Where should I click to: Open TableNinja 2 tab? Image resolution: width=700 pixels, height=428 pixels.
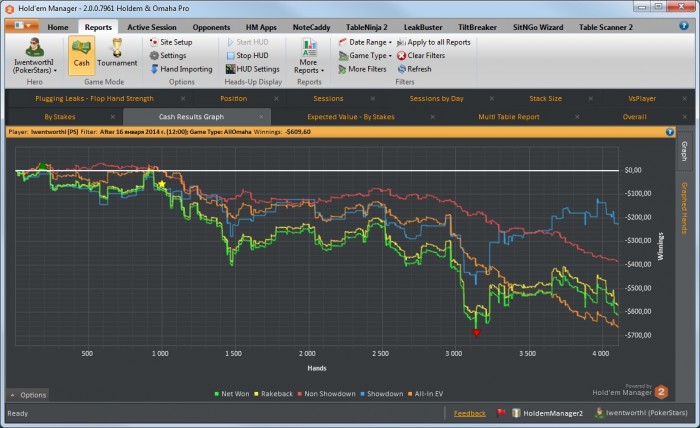[x=367, y=27]
